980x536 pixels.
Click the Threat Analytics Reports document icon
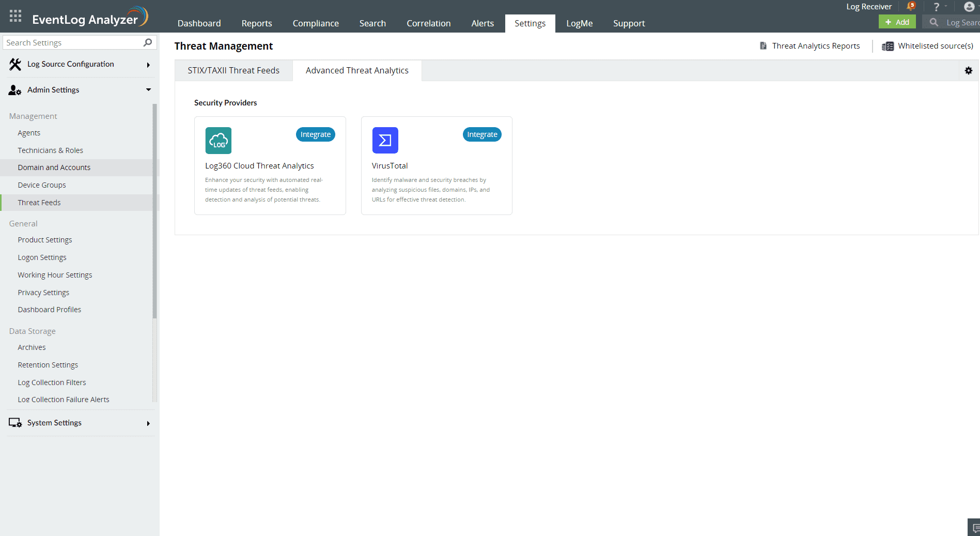click(764, 45)
